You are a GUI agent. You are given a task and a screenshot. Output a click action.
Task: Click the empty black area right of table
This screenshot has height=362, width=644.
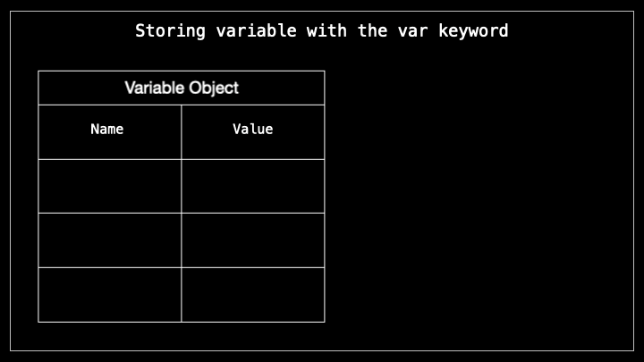pos(479,197)
